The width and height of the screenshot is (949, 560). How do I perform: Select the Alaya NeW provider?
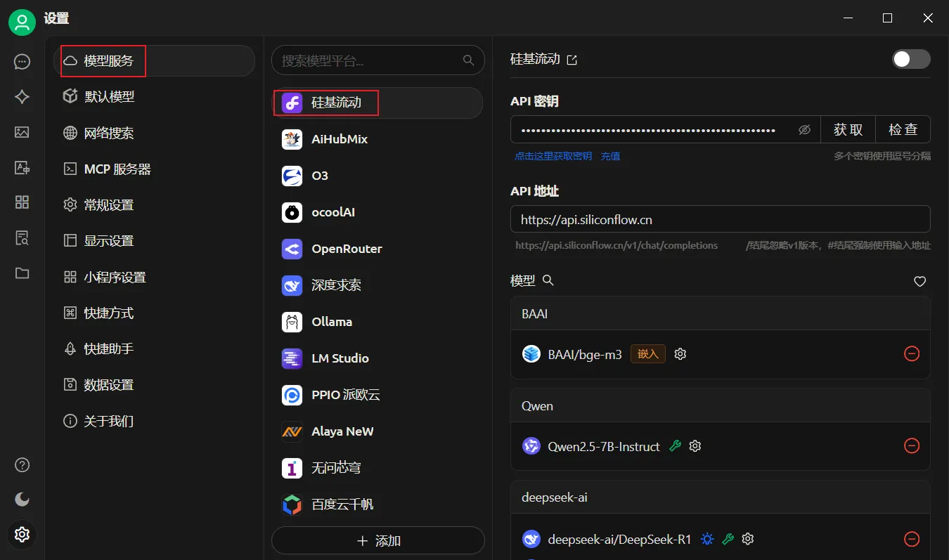pos(377,431)
